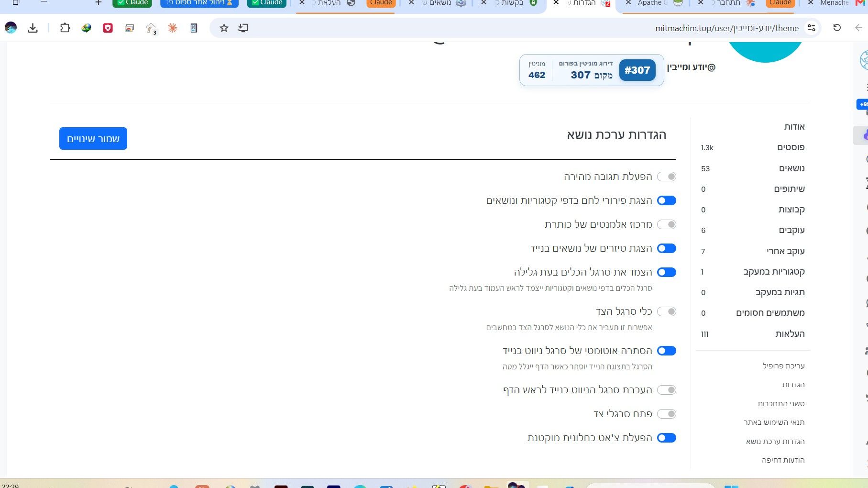
Task: Open a new tab with the plus button
Action: (x=99, y=3)
